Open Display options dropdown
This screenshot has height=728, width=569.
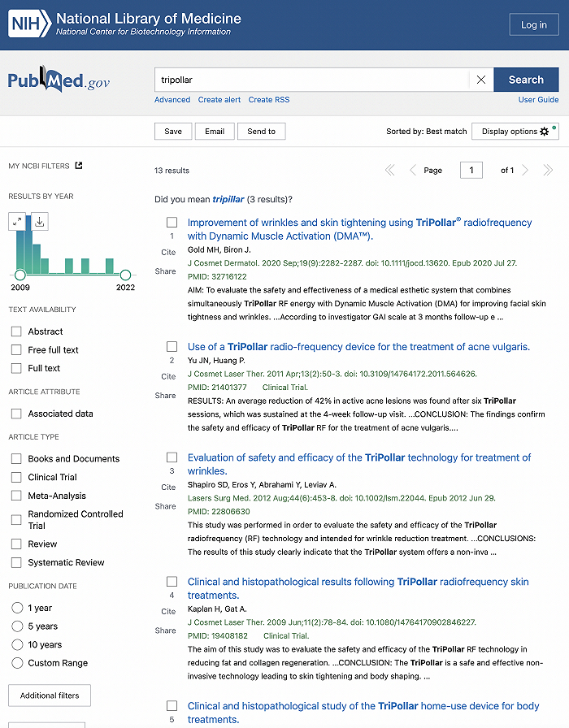click(x=515, y=132)
